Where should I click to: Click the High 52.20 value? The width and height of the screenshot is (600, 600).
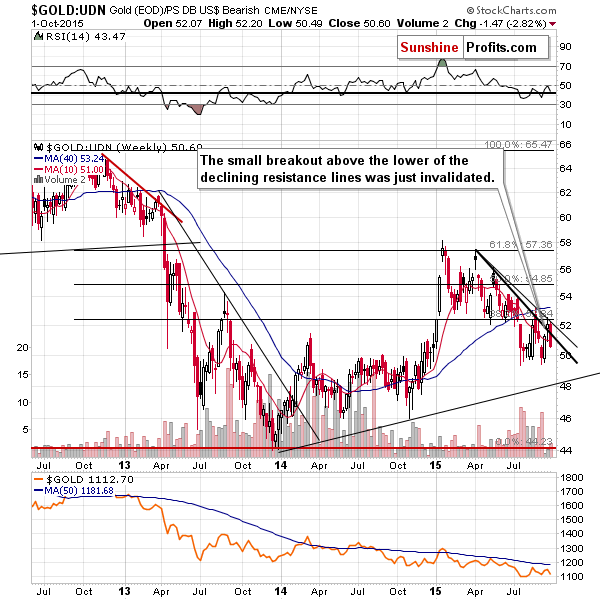click(x=235, y=23)
